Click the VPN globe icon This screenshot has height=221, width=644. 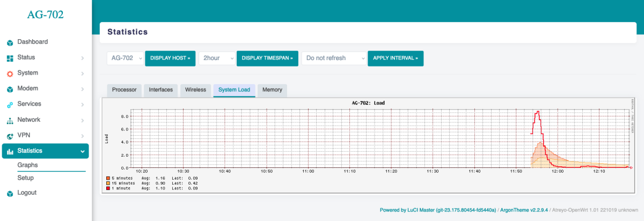pos(10,136)
